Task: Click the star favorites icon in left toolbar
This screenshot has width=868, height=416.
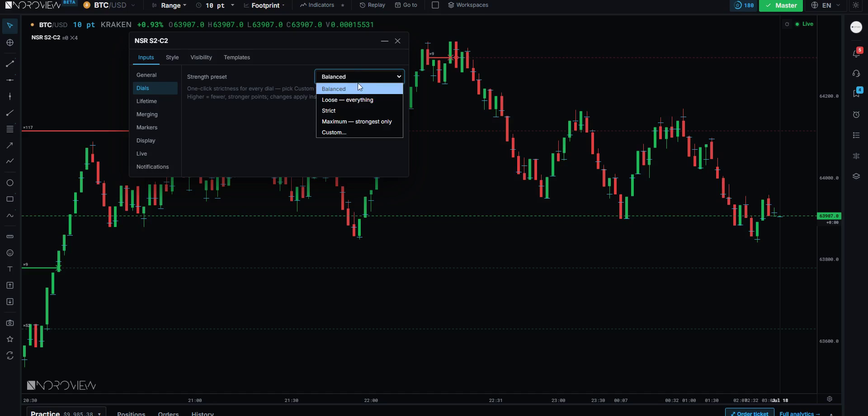Action: (x=10, y=339)
